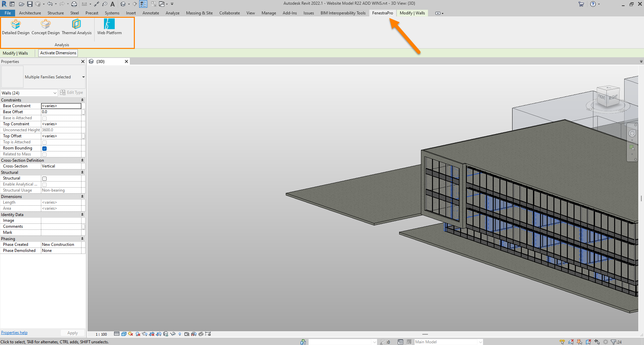This screenshot has width=644, height=345.
Task: Click the Print icon in quick access toolbar
Action: click(74, 4)
